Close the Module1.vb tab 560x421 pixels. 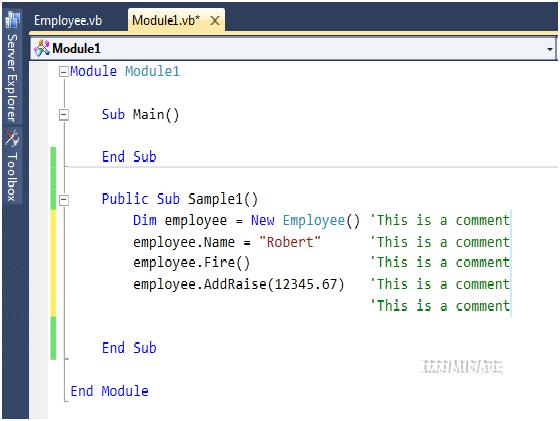215,21
